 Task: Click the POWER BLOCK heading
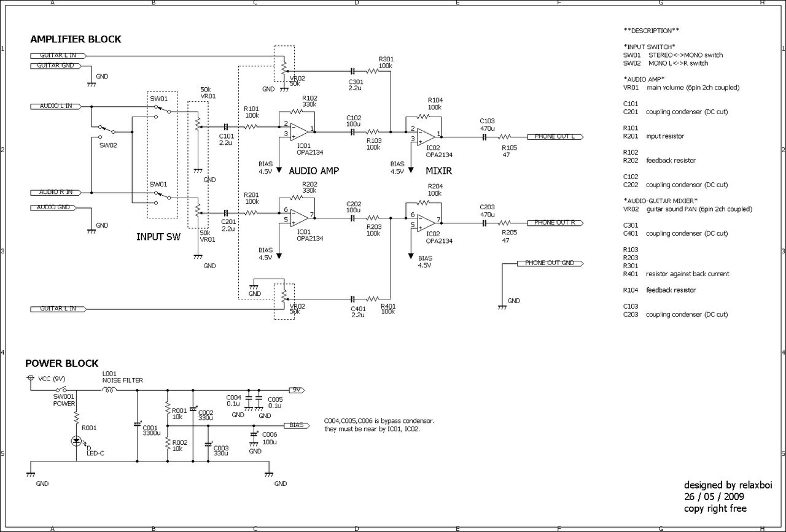click(x=61, y=364)
